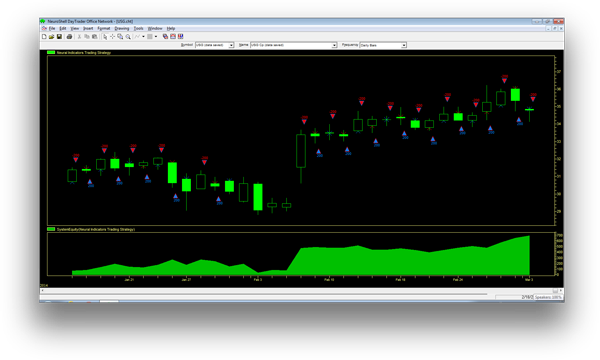Open the Frequency Daily Bars dropdown
Image resolution: width=600 pixels, height=360 pixels.
click(x=404, y=45)
